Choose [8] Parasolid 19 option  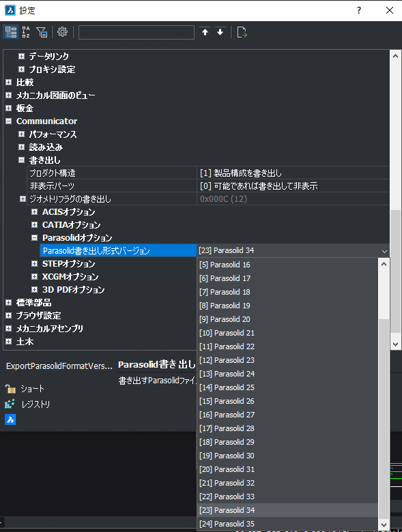287,306
